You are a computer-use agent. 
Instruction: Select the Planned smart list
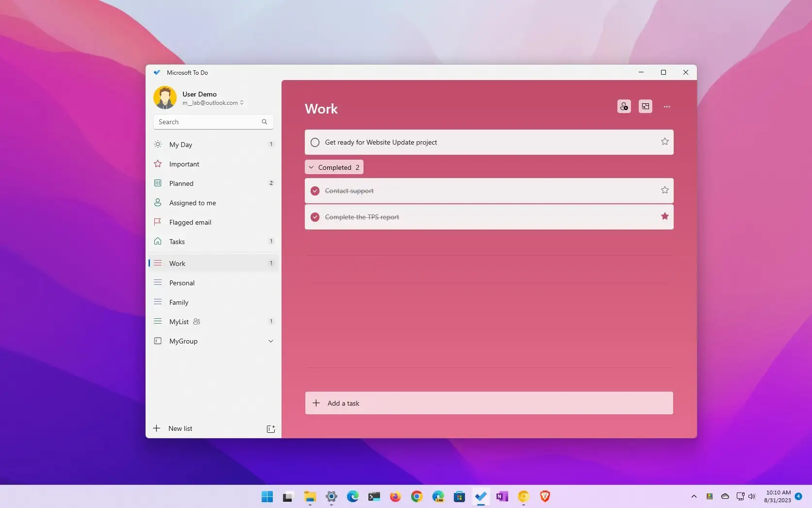(x=181, y=183)
